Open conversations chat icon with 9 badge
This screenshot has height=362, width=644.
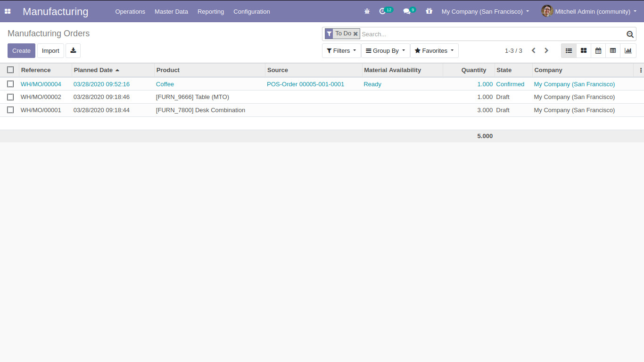tap(409, 11)
